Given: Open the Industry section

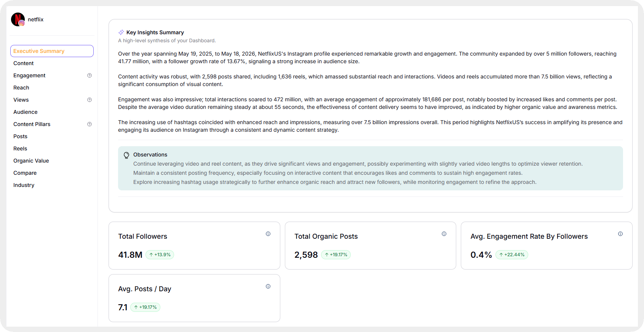Looking at the screenshot, I should 24,185.
